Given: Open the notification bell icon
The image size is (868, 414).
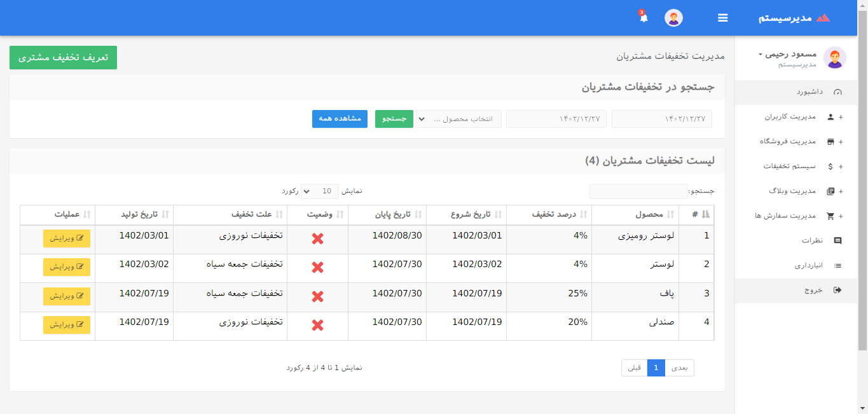Looking at the screenshot, I should point(644,18).
